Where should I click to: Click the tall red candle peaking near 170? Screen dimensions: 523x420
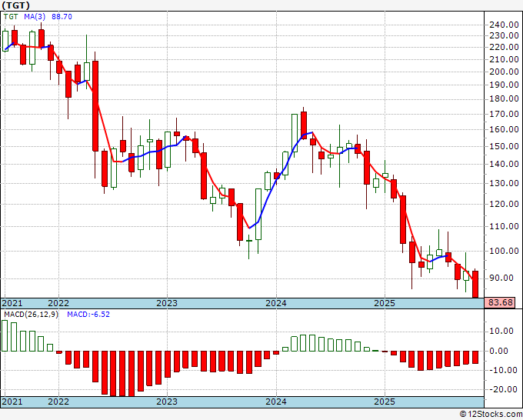(x=304, y=123)
